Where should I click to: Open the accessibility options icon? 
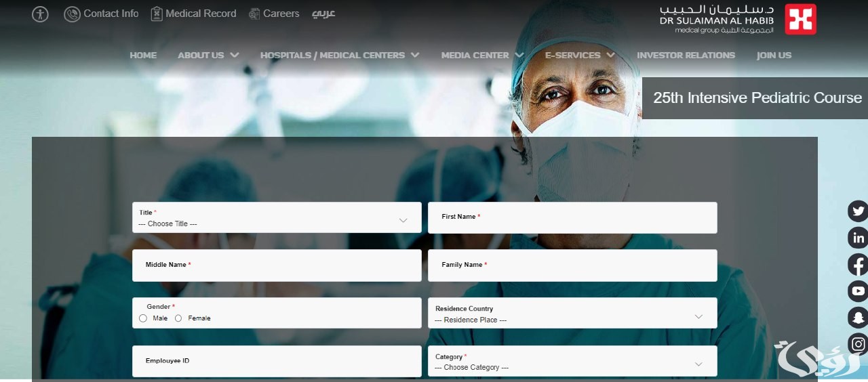click(40, 14)
